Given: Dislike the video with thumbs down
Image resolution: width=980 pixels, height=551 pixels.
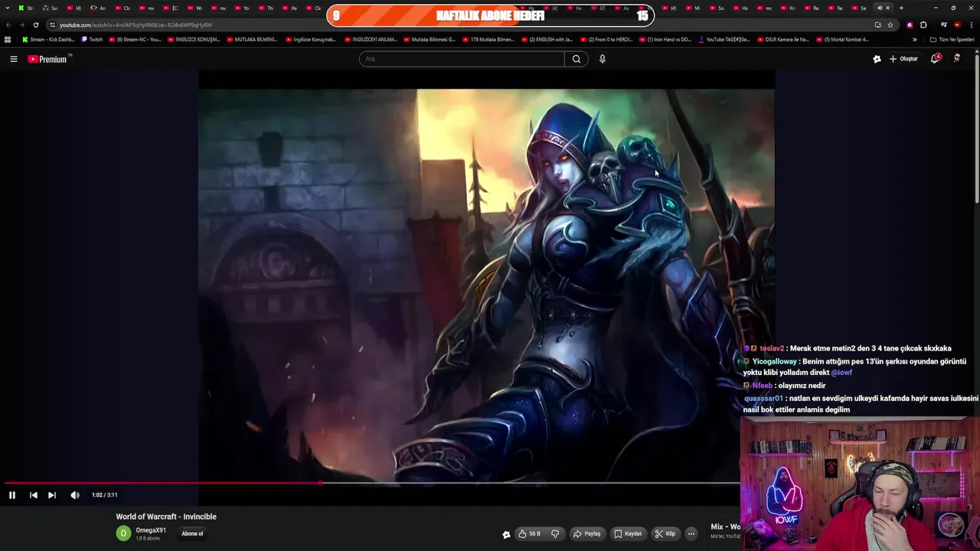Looking at the screenshot, I should tap(556, 533).
